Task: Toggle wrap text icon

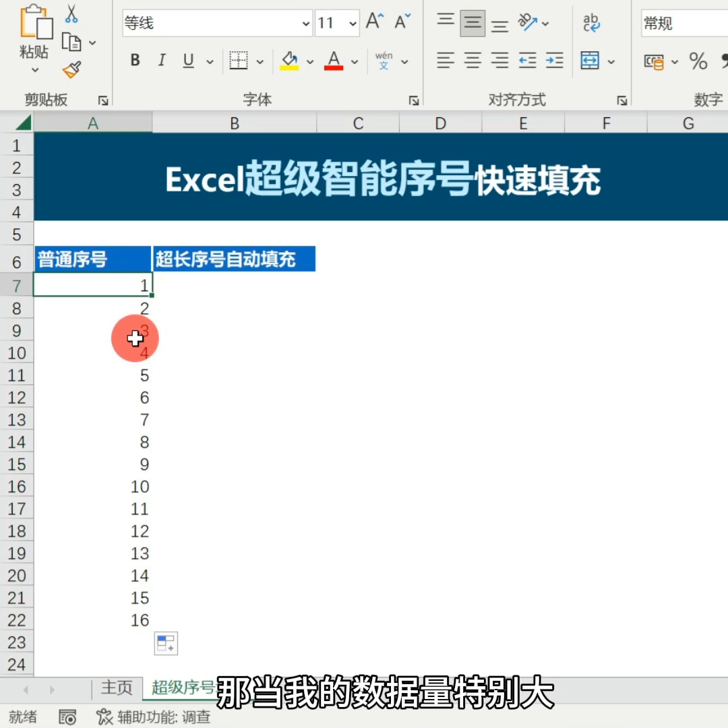Action: click(591, 22)
